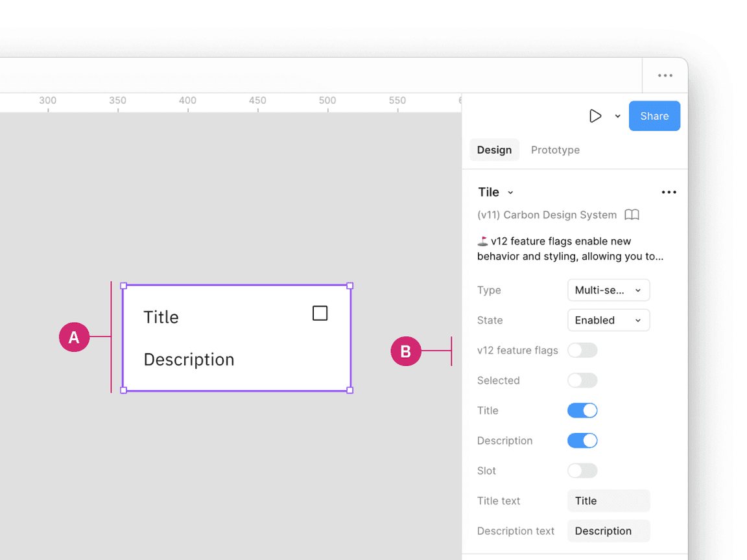Open the Type dropdown showing Multi-select

(x=608, y=290)
